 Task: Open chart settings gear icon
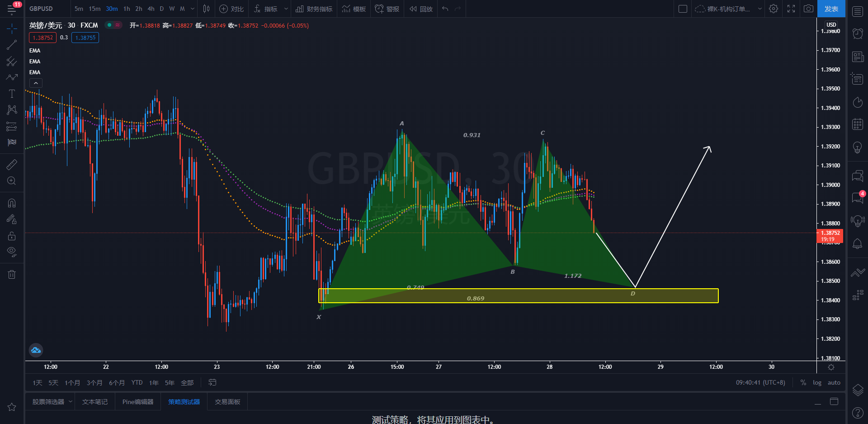774,9
